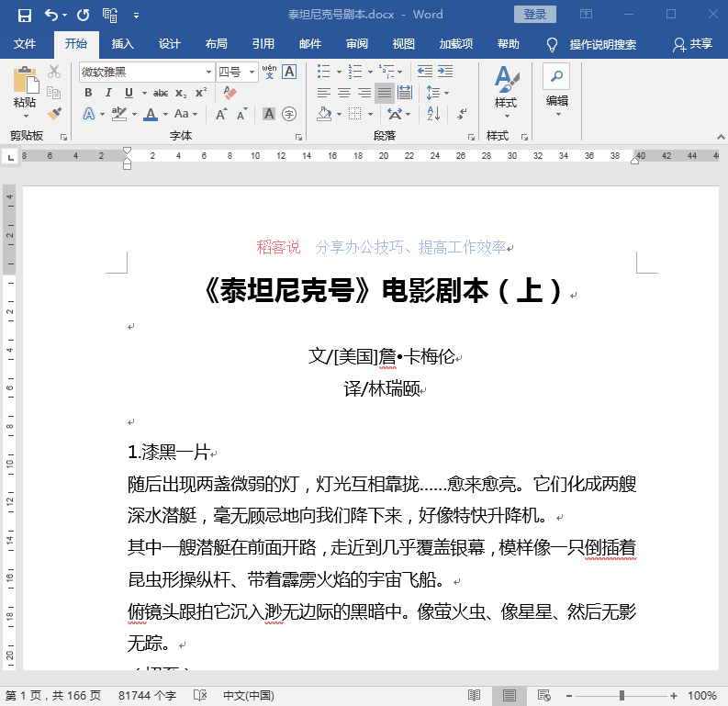
Task: Open the Borders dropdown arrow
Action: pyautogui.click(x=370, y=114)
